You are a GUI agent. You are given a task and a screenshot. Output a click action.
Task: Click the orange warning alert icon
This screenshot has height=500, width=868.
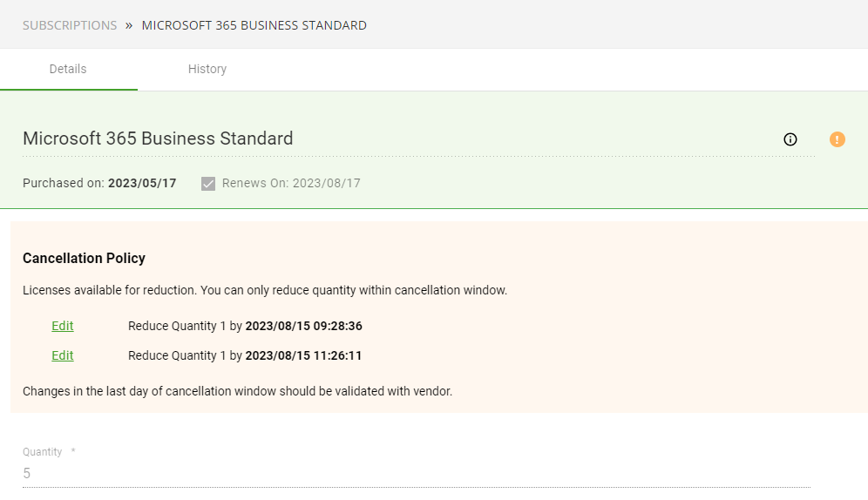point(837,139)
